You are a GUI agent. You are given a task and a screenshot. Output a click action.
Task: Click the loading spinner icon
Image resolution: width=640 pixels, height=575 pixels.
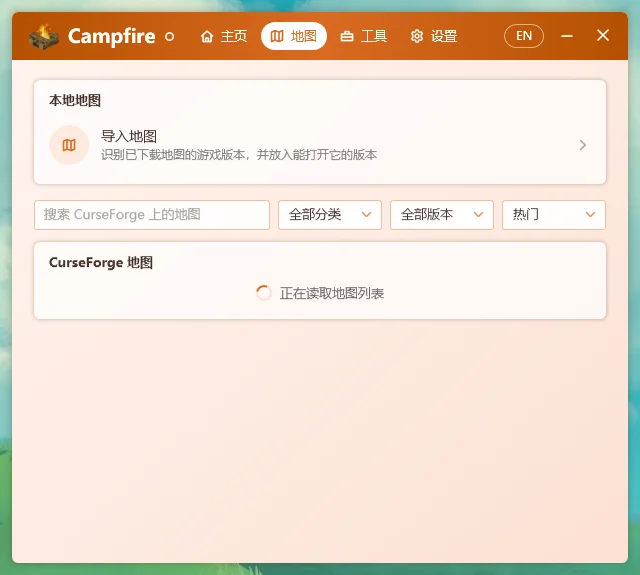264,293
